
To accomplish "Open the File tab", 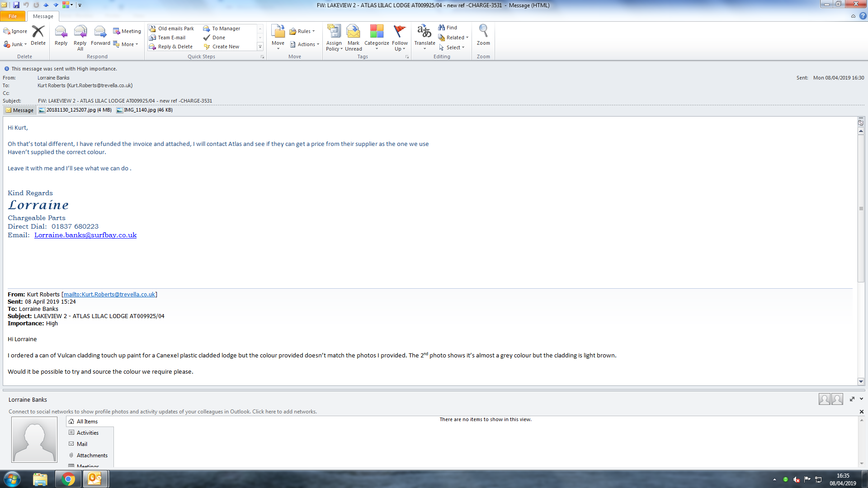I will point(13,16).
